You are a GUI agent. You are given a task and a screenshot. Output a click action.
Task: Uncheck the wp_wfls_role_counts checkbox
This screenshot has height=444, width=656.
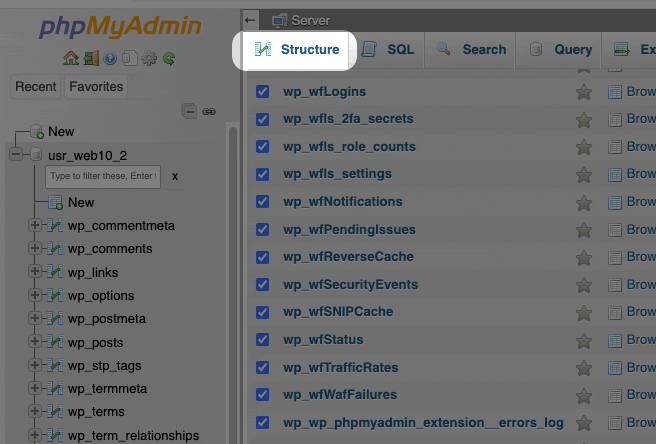pos(262,147)
